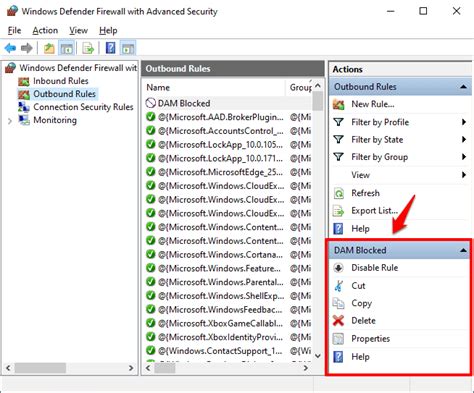Click the Help toolbar icon

pyautogui.click(x=110, y=48)
